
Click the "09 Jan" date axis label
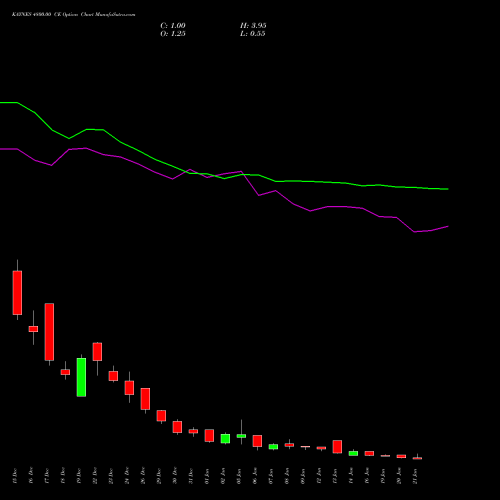[303, 476]
